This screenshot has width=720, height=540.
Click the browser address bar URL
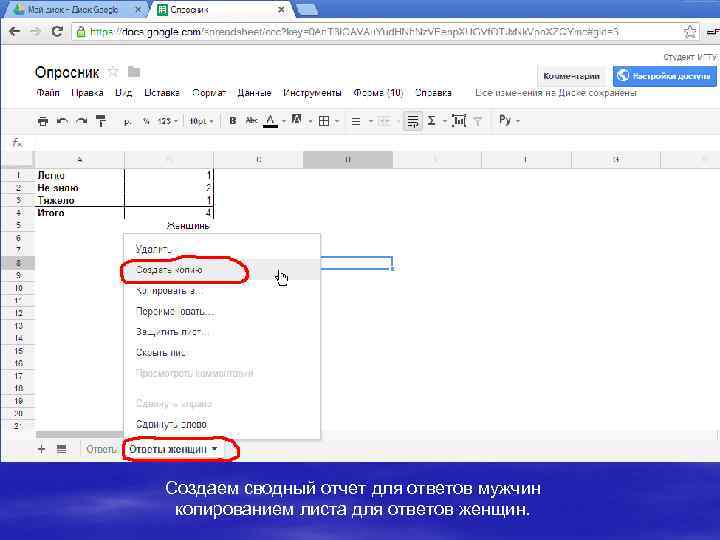(x=354, y=32)
